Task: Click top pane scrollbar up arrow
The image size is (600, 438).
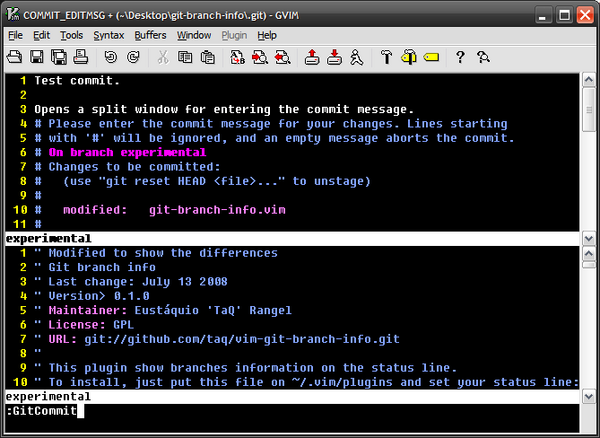Action: tap(589, 80)
